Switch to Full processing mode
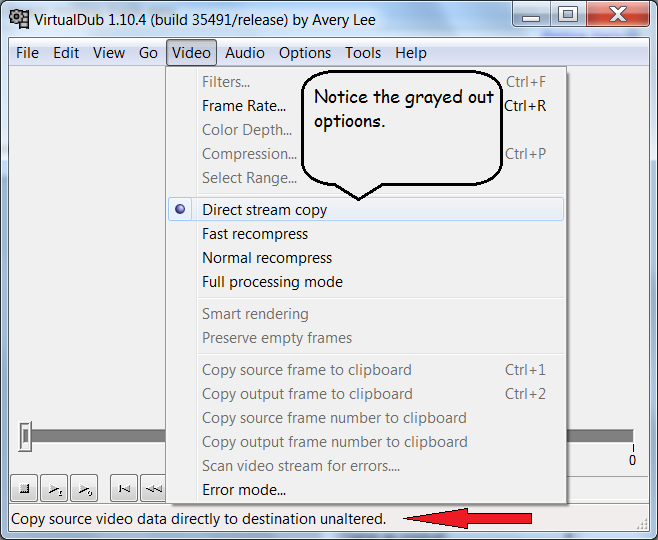This screenshot has width=658, height=540. [366, 282]
